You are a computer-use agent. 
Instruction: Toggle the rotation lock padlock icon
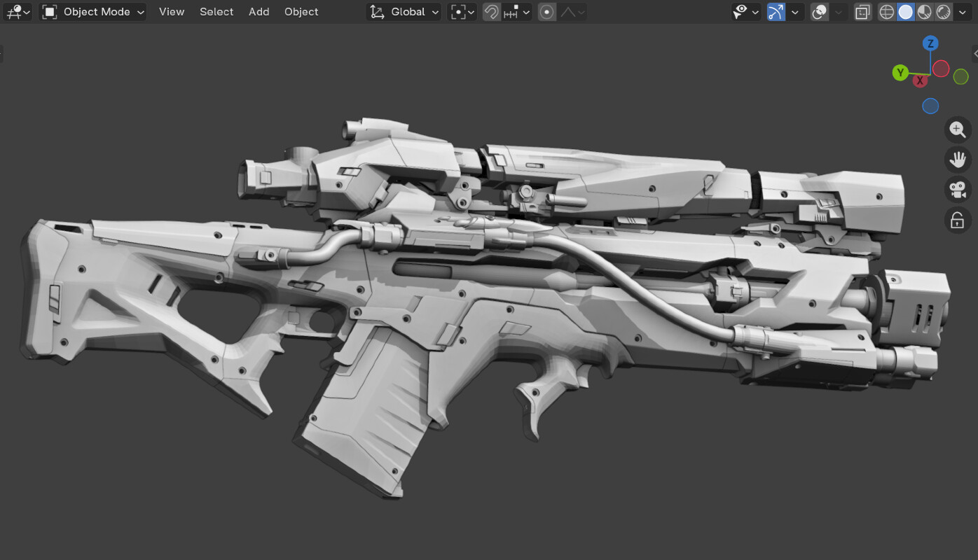957,220
